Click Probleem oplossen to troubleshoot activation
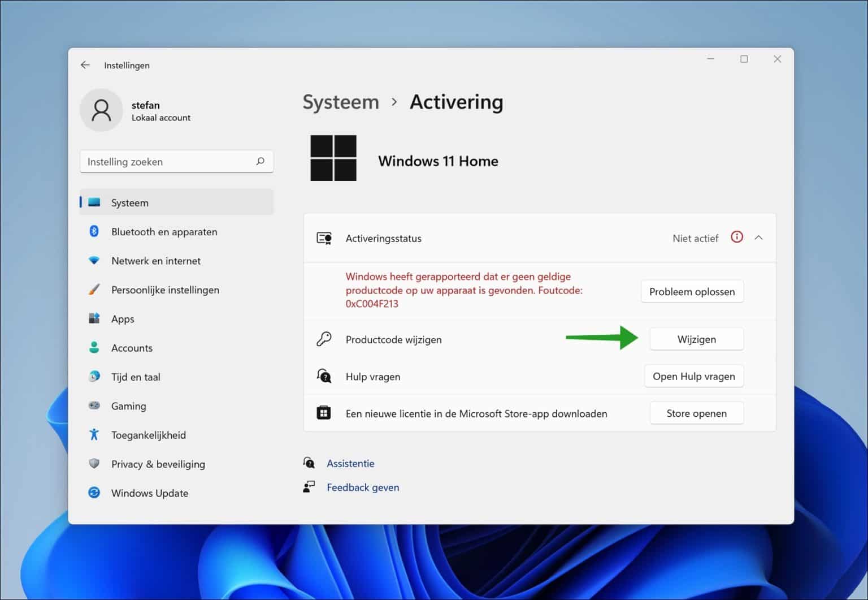This screenshot has height=600, width=868. point(692,291)
